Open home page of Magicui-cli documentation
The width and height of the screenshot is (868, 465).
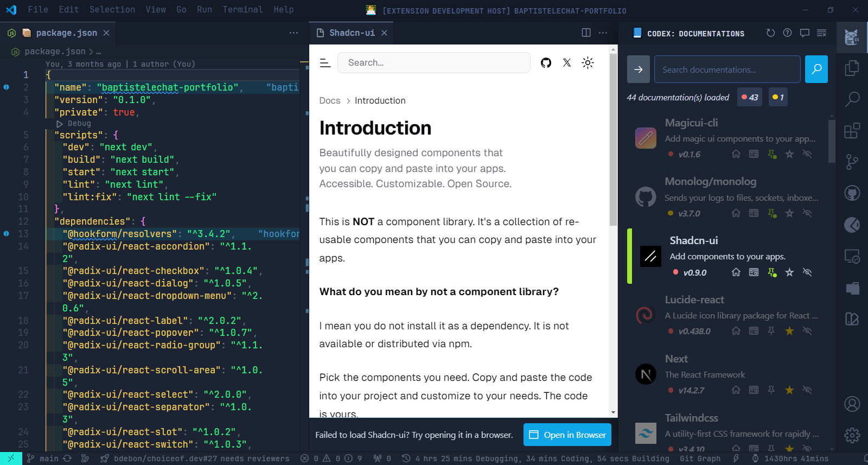(x=736, y=154)
